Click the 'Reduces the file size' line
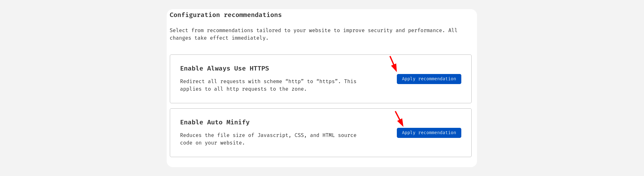Screen dimensions: 644x176 point(268,135)
